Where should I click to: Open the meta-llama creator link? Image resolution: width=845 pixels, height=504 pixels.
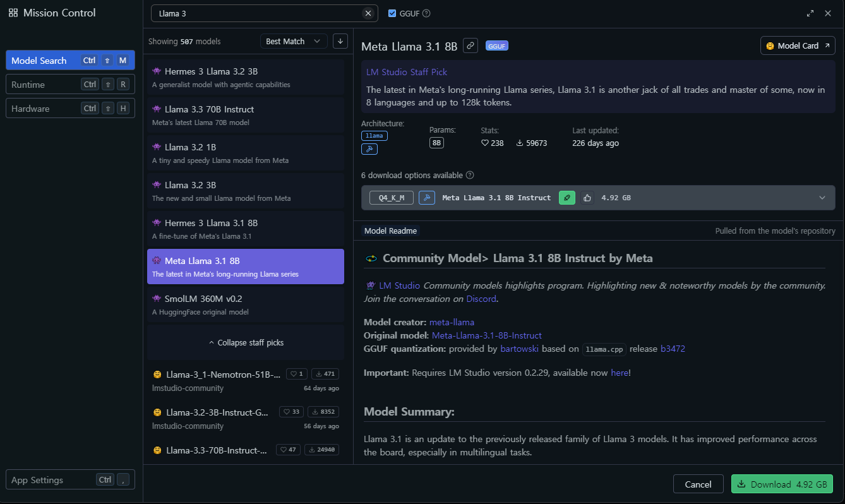click(452, 322)
